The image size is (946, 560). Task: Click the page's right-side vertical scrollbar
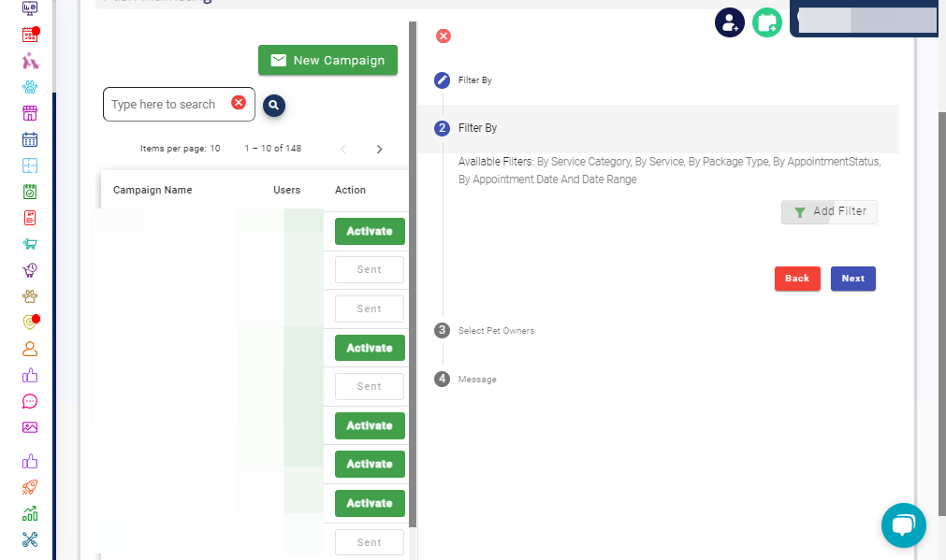[941, 313]
